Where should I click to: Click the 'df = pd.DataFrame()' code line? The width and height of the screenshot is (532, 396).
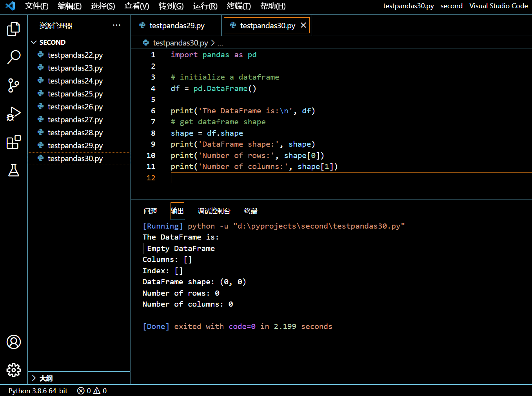(213, 89)
